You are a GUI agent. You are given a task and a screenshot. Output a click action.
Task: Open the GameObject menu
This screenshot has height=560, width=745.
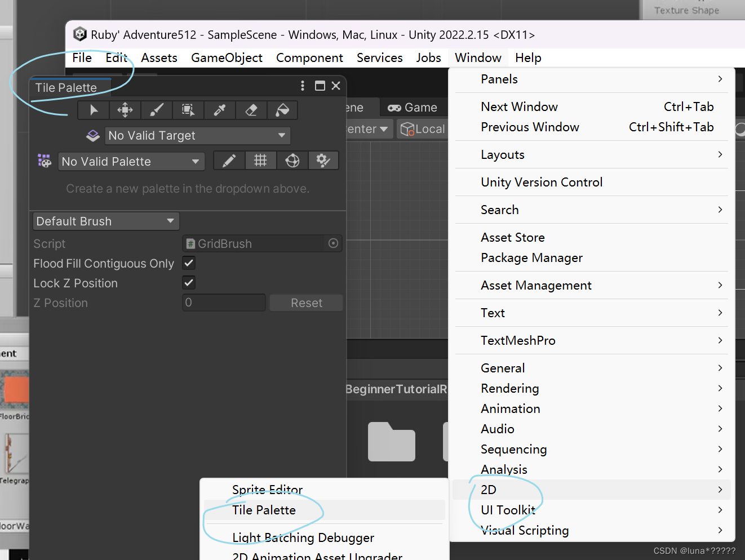[x=227, y=57]
